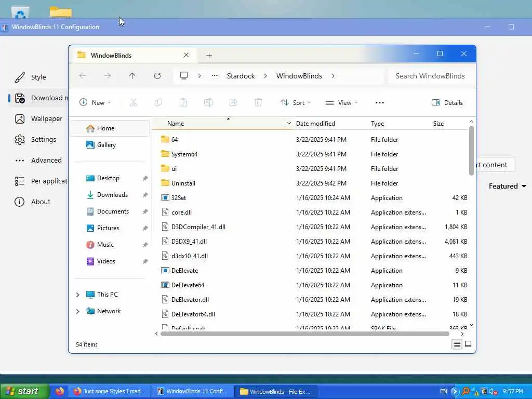Open the View dropdown menu

point(341,102)
